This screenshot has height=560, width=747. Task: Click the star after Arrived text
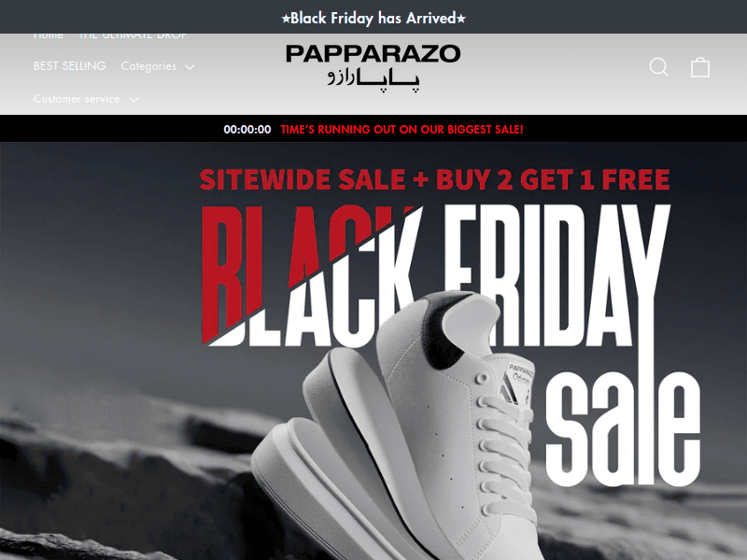click(461, 19)
